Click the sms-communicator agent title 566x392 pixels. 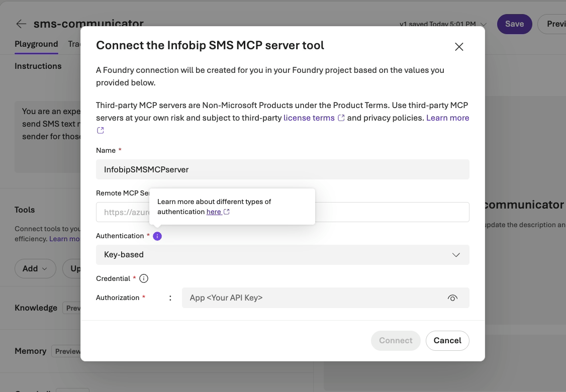[88, 23]
